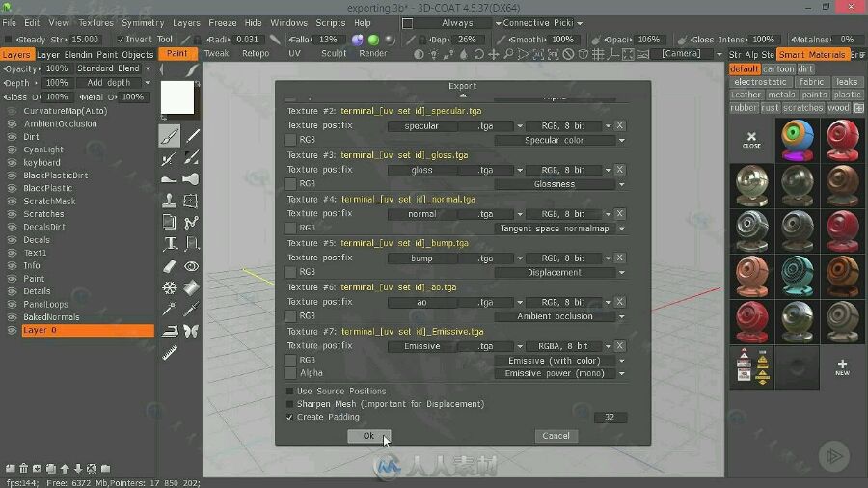Toggle RGB checkbox under specular texture
The height and width of the screenshot is (488, 868).
click(x=290, y=140)
